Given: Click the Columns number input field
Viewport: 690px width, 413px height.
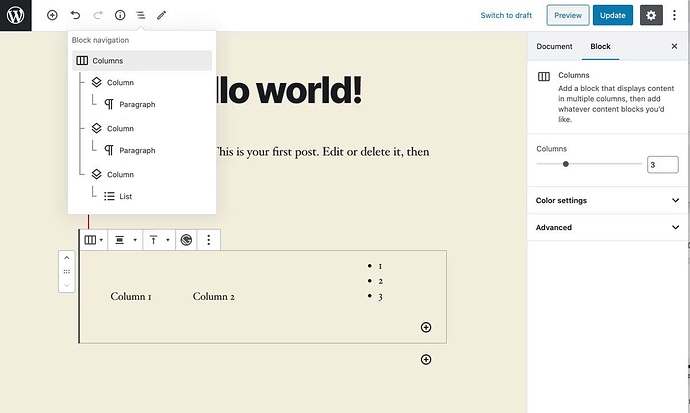Looking at the screenshot, I should coord(662,164).
